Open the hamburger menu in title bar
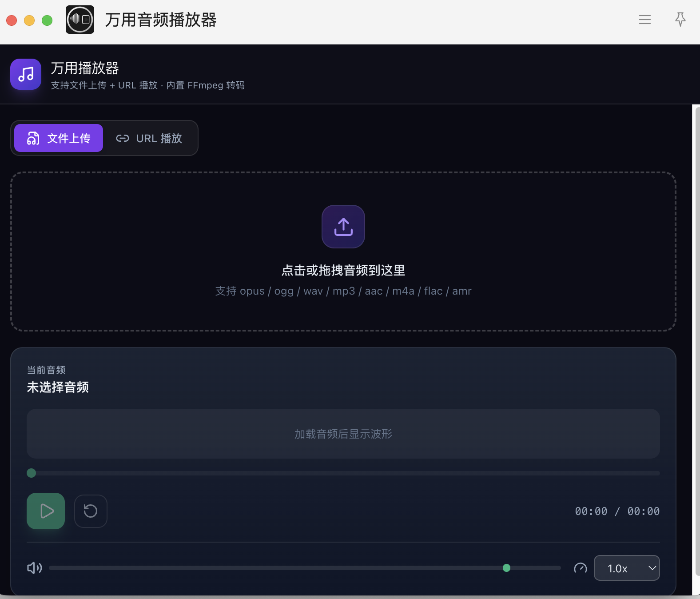Screen dimensions: 700x599 [644, 20]
